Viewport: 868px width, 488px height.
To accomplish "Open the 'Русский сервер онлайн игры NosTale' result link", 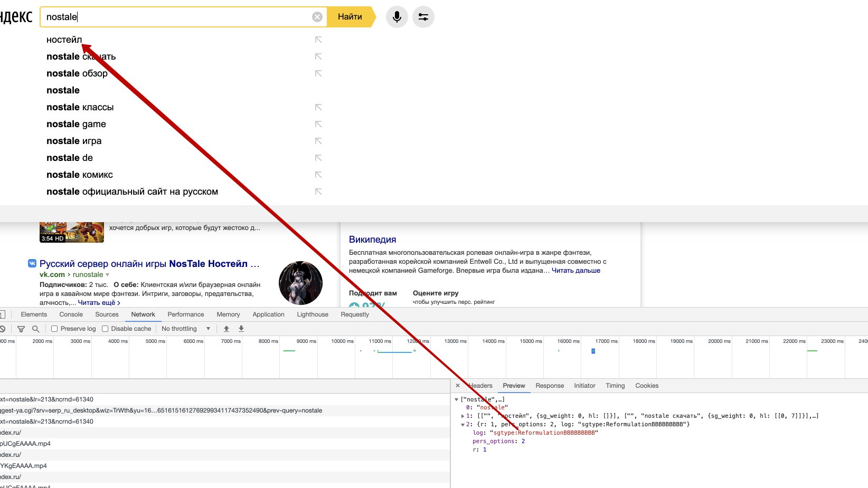I will tap(149, 264).
